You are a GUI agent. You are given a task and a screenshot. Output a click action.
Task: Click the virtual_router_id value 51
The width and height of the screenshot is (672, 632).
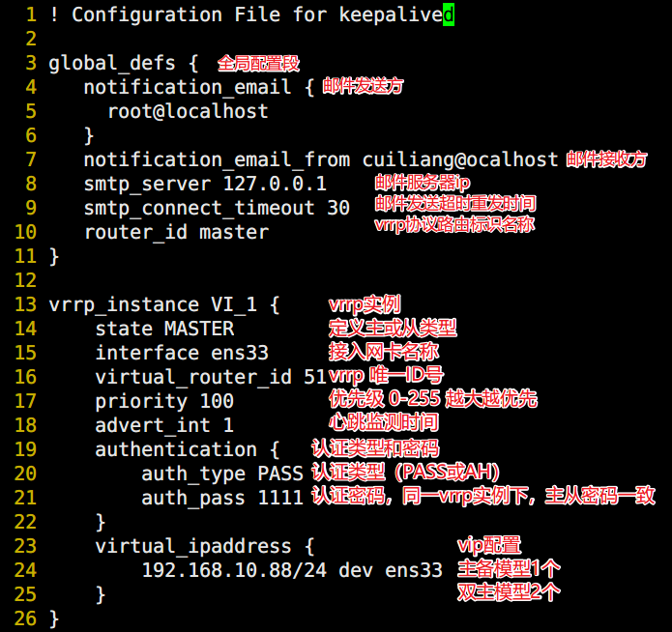click(315, 378)
